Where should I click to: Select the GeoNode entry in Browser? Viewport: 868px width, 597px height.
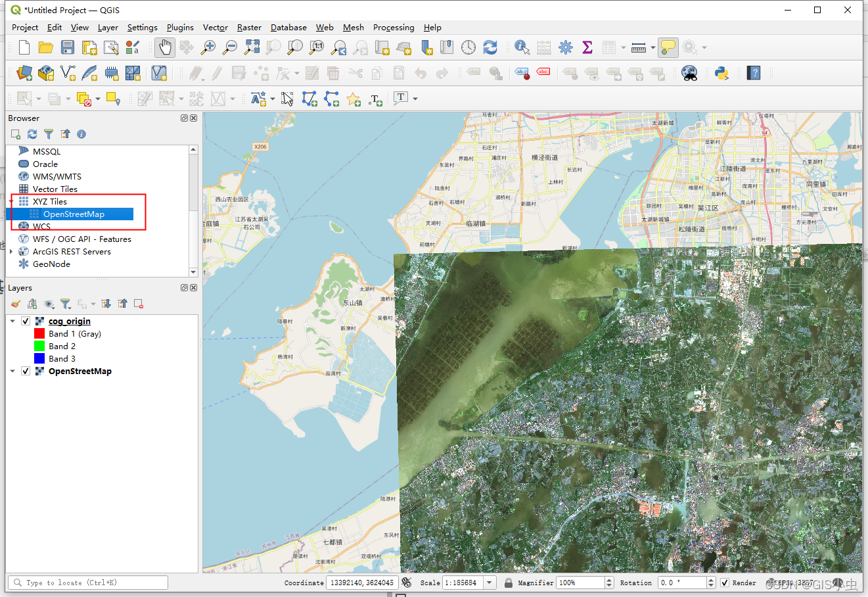tap(51, 264)
